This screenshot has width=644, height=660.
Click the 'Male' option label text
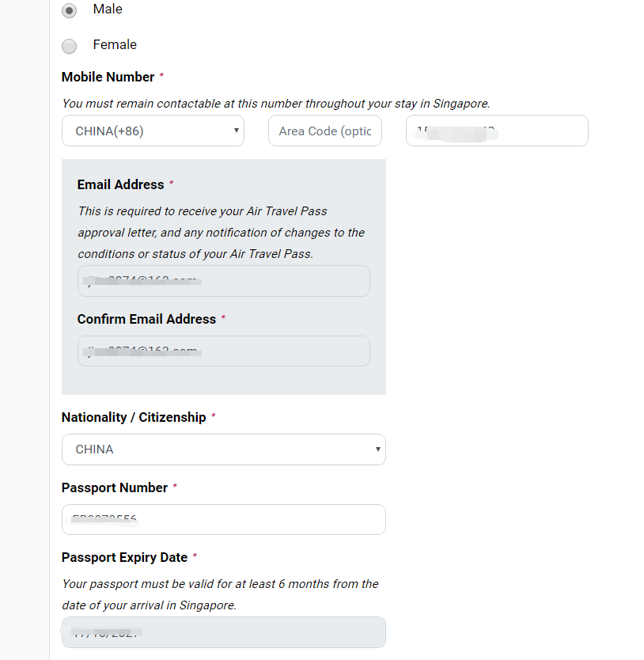pyautogui.click(x=108, y=9)
